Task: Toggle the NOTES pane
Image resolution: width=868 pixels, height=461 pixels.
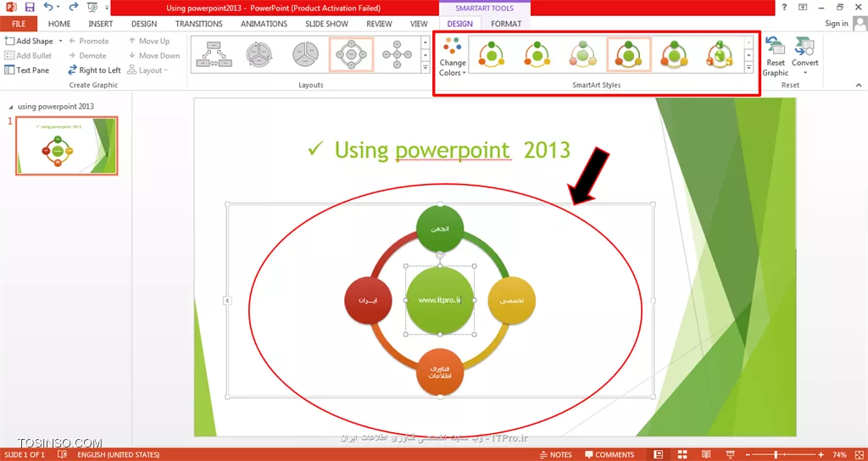Action: [x=555, y=455]
